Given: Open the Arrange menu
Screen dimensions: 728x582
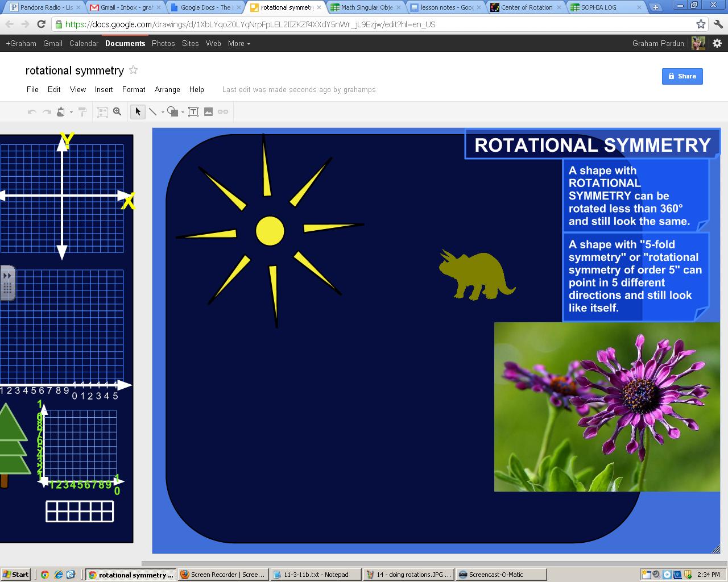Looking at the screenshot, I should pyautogui.click(x=167, y=89).
